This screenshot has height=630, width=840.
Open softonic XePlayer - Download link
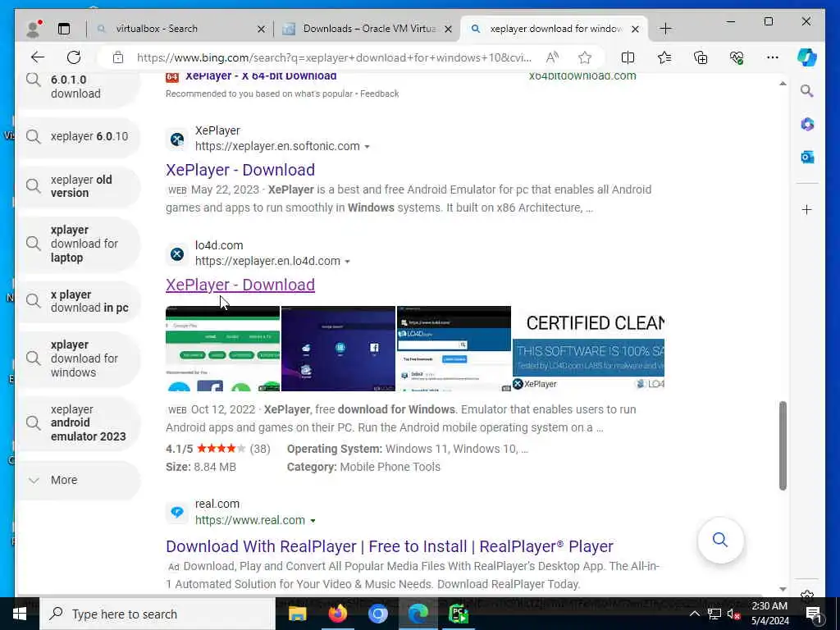pyautogui.click(x=240, y=170)
